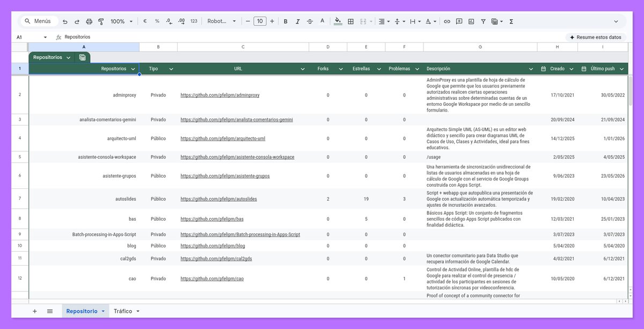Click the create filter funnel icon
This screenshot has width=644, height=329.
[483, 21]
